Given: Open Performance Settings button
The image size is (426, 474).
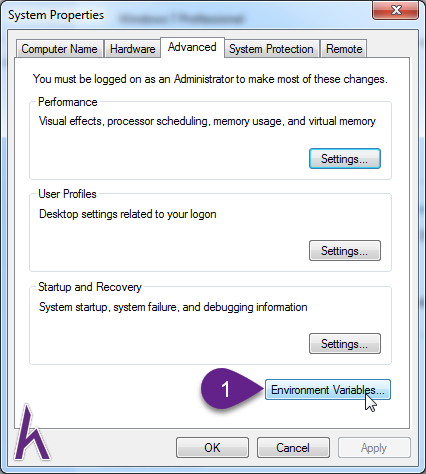Looking at the screenshot, I should (x=345, y=159).
